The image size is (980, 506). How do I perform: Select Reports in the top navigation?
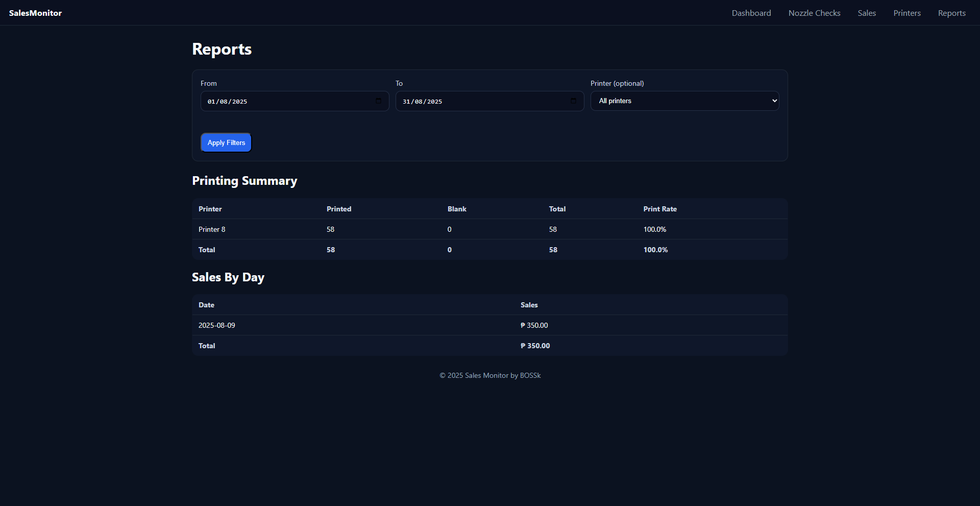951,13
